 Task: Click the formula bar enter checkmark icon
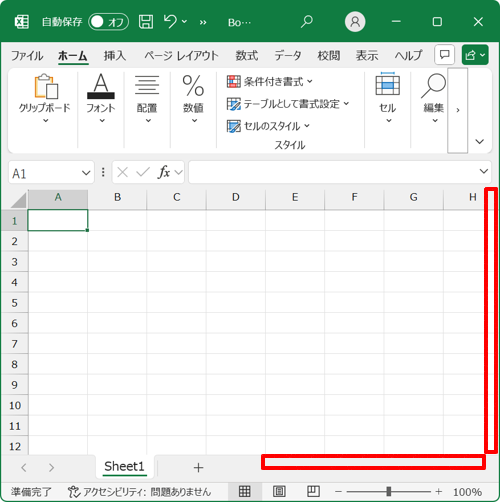click(x=143, y=172)
